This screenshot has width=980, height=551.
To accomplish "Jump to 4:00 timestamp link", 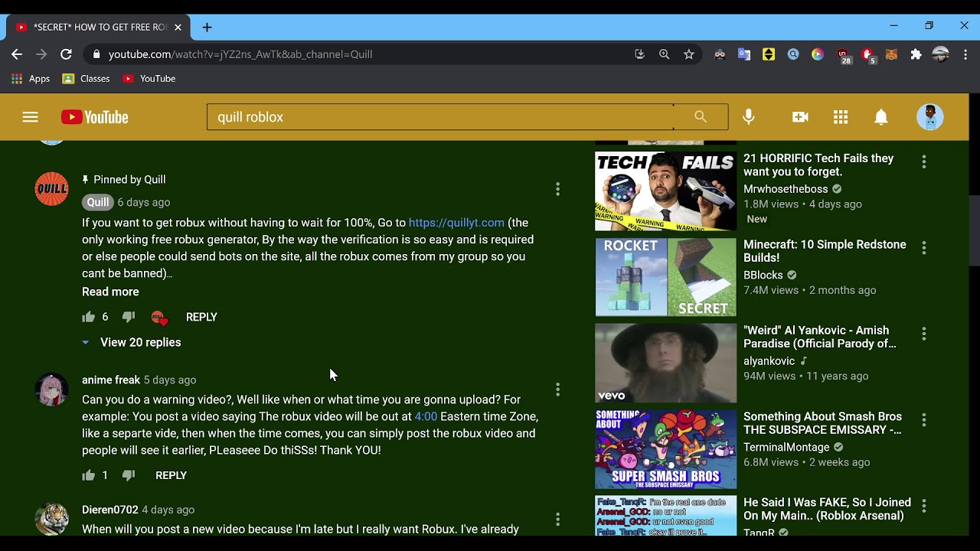I will coord(426,416).
